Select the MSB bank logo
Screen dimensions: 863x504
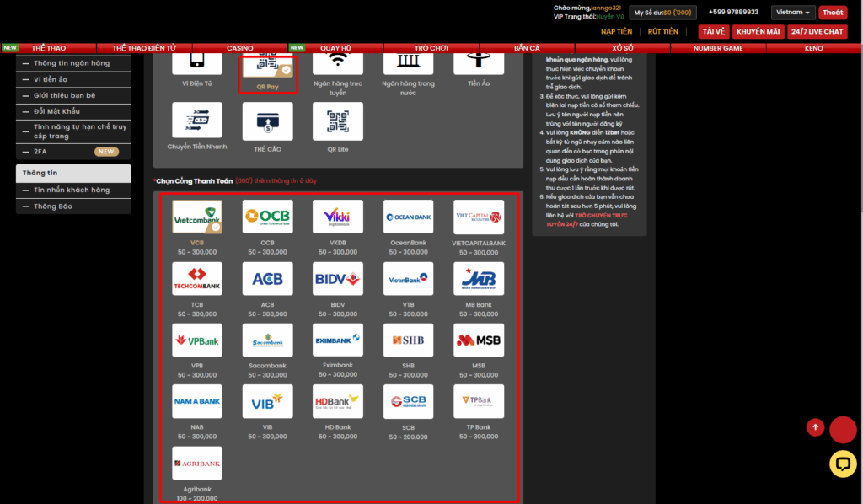pos(479,340)
